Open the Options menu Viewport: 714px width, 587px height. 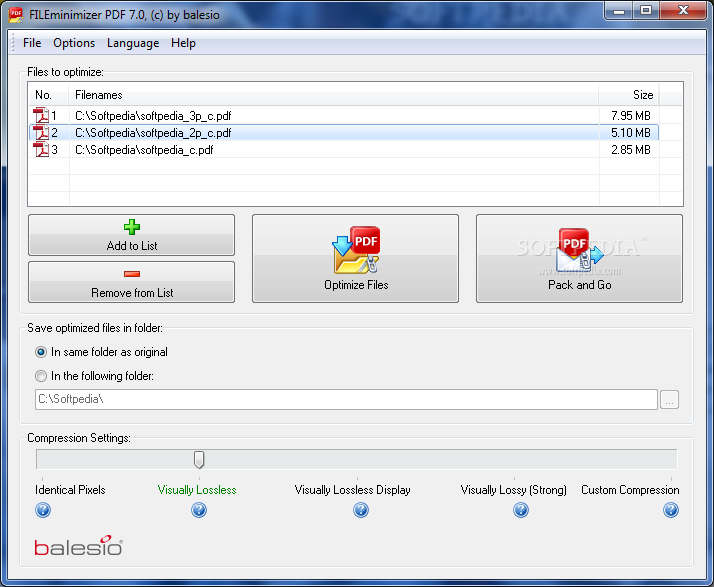[x=74, y=43]
